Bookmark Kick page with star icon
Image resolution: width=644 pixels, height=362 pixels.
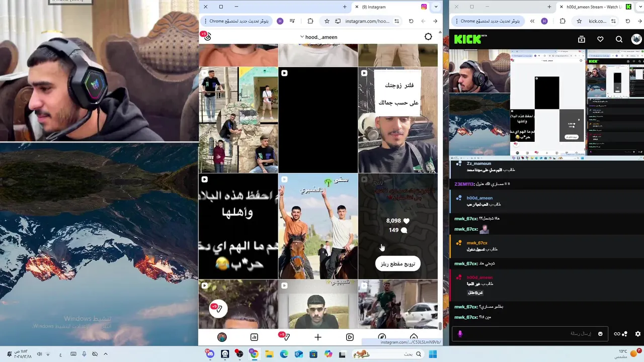click(x=579, y=21)
